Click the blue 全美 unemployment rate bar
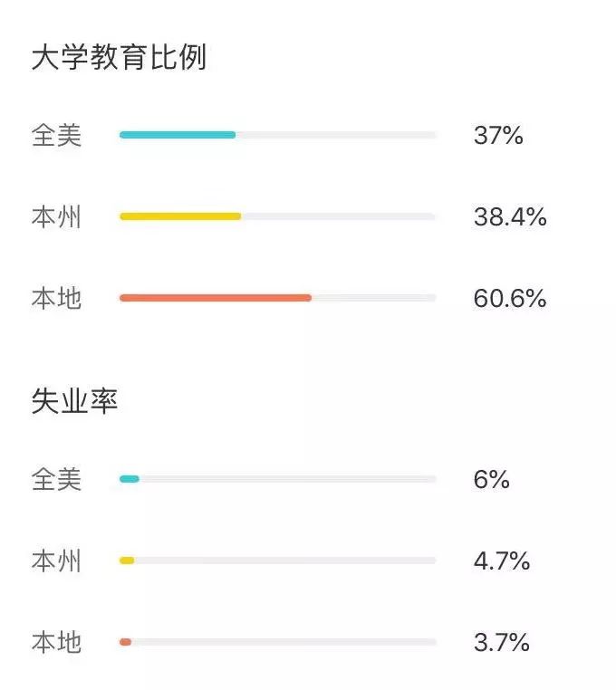This screenshot has width=616, height=690. [x=130, y=479]
